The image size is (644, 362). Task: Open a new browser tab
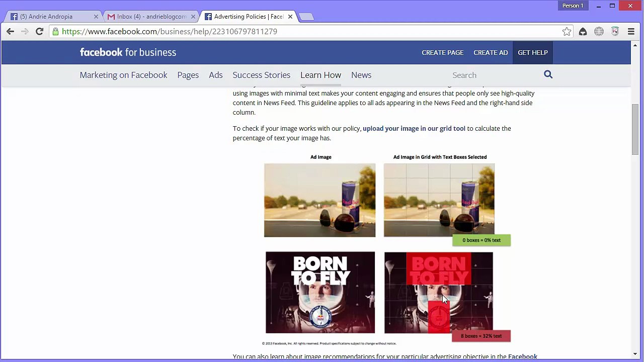pyautogui.click(x=306, y=17)
